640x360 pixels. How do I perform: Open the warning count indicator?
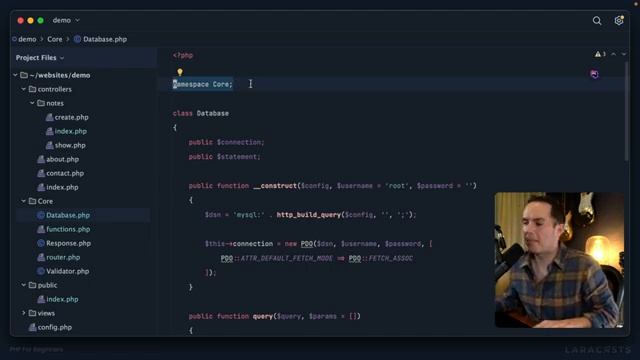[x=600, y=54]
